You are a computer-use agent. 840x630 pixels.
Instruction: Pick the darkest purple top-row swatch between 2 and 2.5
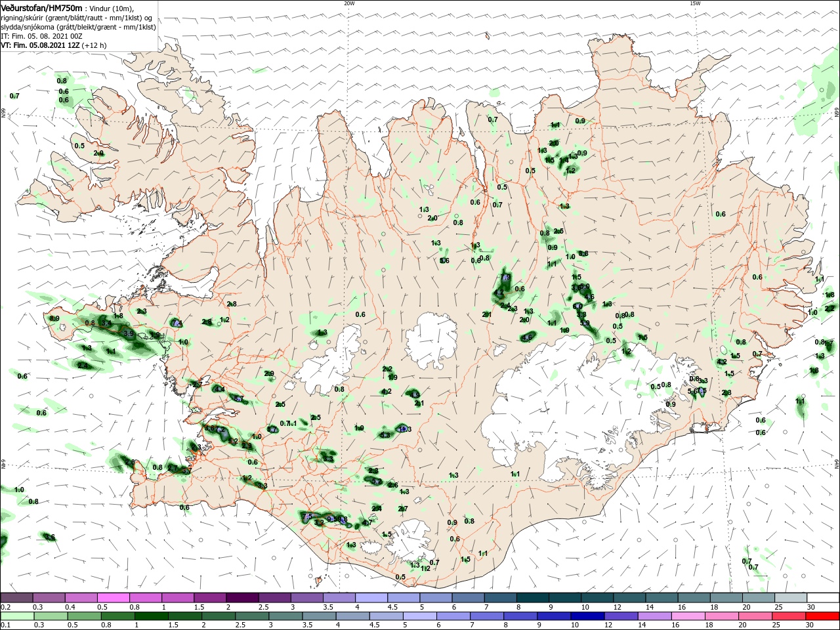[242, 597]
